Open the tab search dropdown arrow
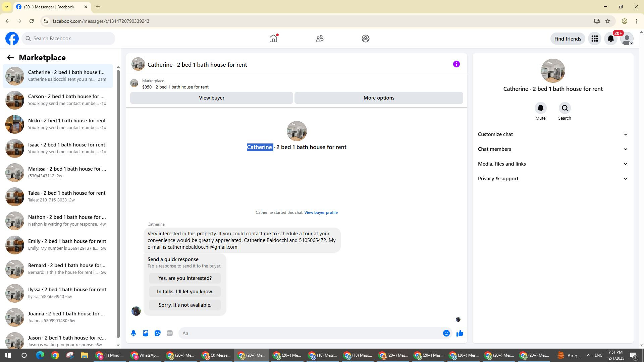This screenshot has height=362, width=644. (x=6, y=7)
